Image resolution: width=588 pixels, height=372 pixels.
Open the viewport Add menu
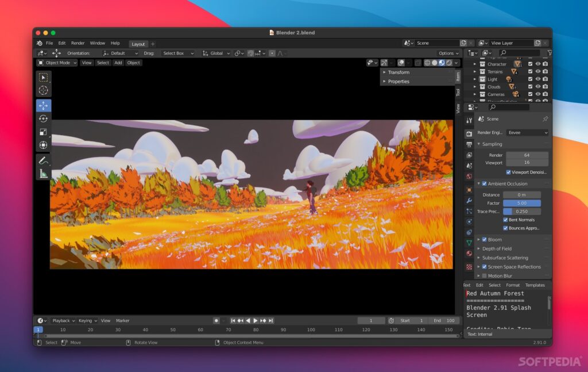(x=118, y=63)
